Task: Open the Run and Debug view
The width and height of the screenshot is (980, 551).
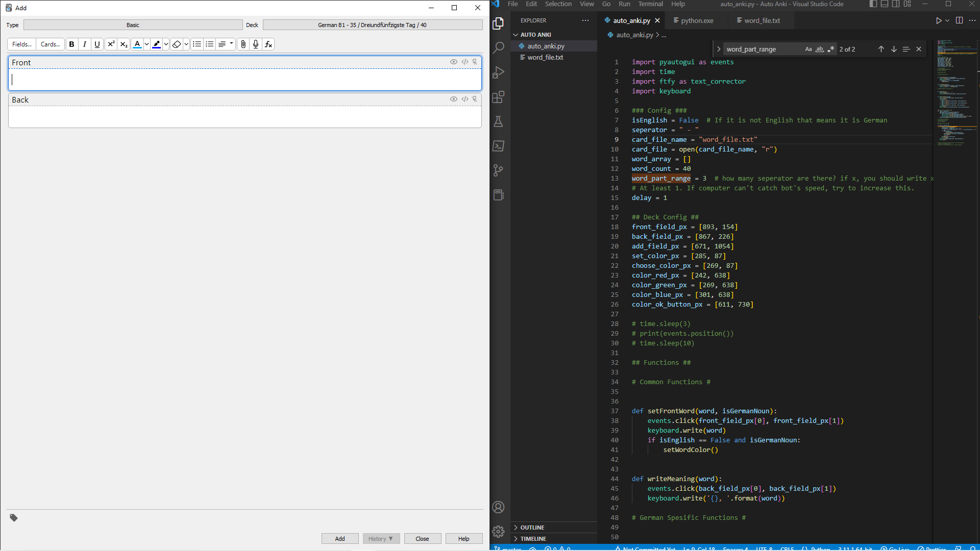Action: 498,72
